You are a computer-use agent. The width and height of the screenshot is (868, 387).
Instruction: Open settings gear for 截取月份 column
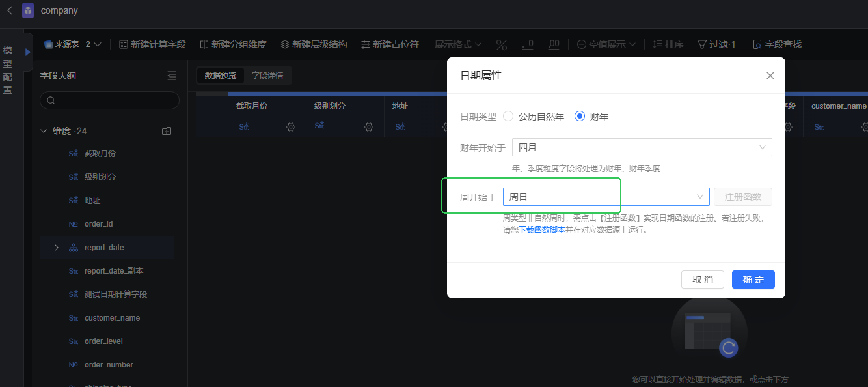tap(291, 127)
